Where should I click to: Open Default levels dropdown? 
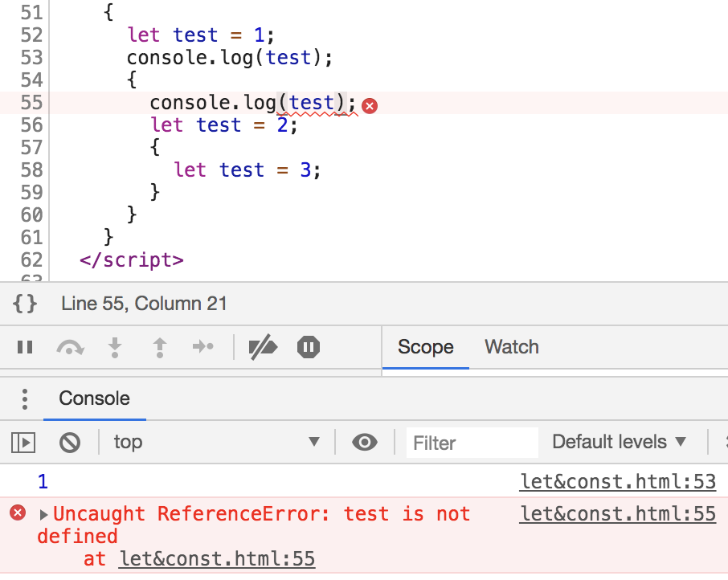619,442
